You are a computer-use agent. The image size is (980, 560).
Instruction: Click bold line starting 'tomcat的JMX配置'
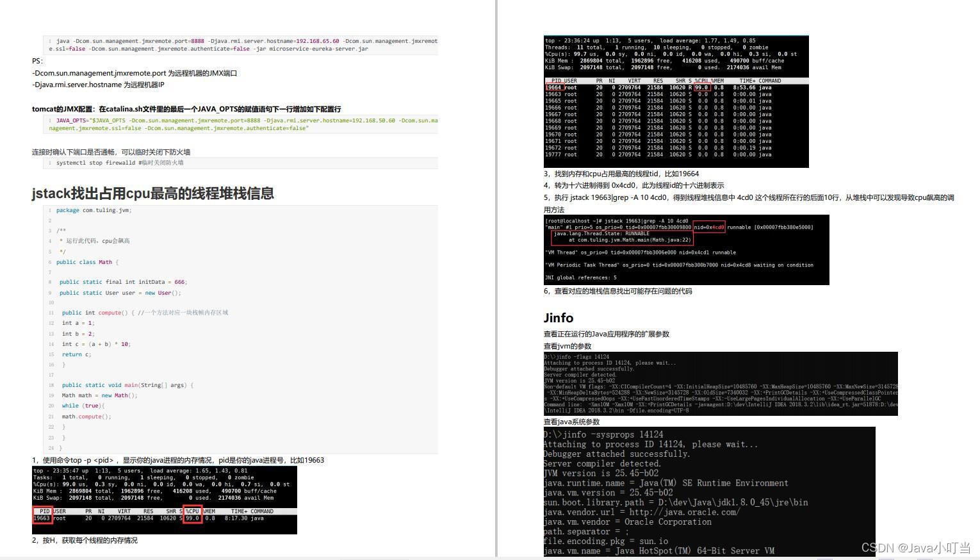click(186, 109)
